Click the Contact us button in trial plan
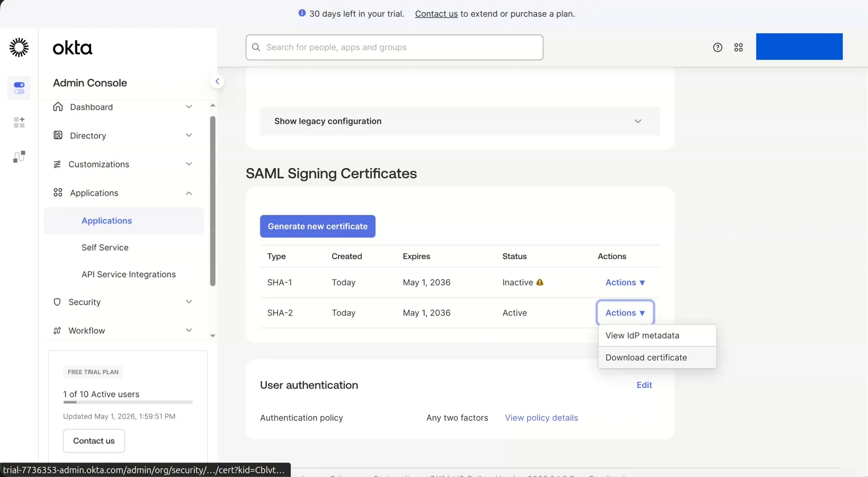 pyautogui.click(x=94, y=441)
